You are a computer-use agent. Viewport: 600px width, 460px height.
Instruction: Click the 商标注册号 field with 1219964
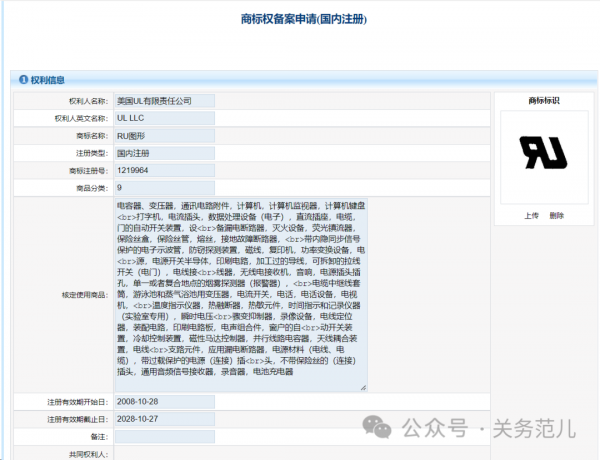coord(164,170)
